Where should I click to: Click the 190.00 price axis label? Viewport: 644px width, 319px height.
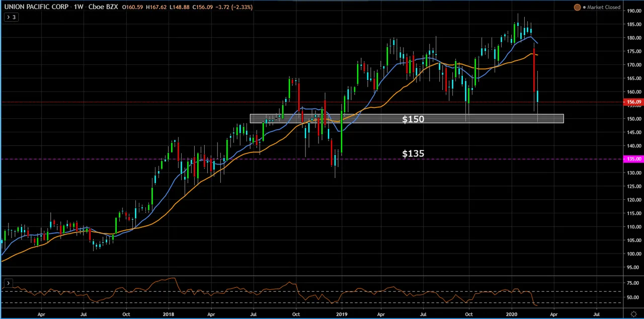point(633,10)
